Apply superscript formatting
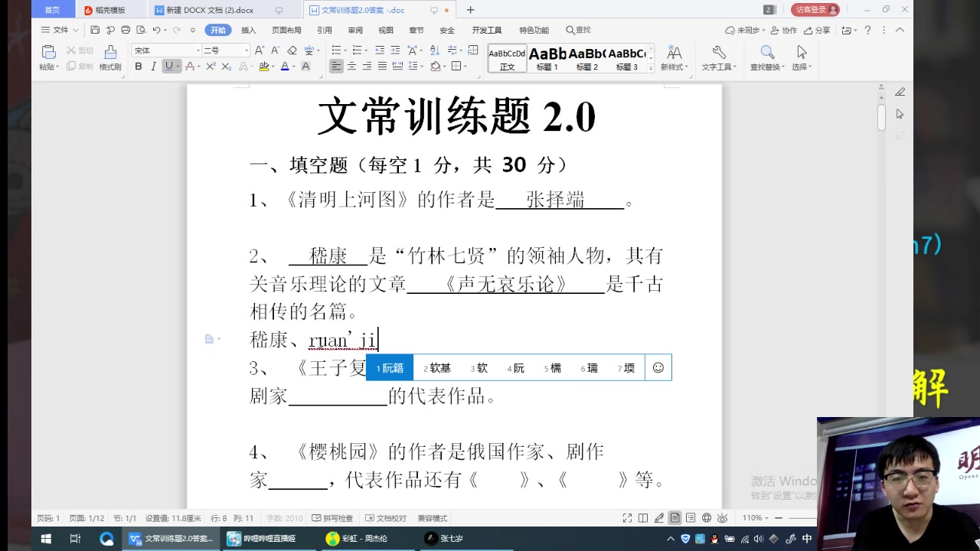The width and height of the screenshot is (980, 551). tap(211, 67)
